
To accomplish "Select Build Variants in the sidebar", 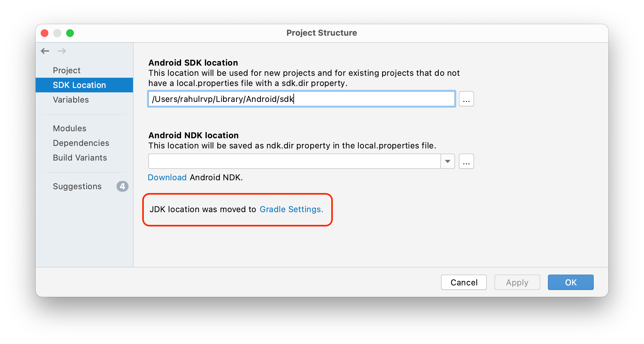I will coord(80,157).
